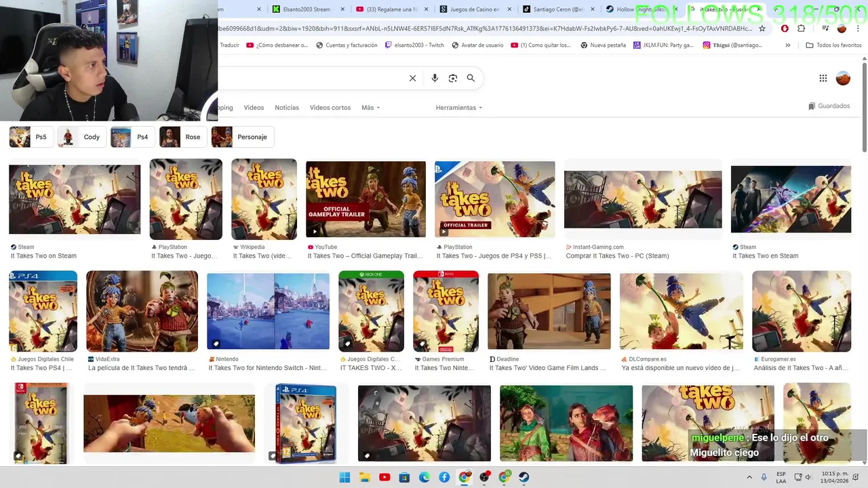The height and width of the screenshot is (488, 868).
Task: Click the magnifying glass search button
Action: pos(471,78)
